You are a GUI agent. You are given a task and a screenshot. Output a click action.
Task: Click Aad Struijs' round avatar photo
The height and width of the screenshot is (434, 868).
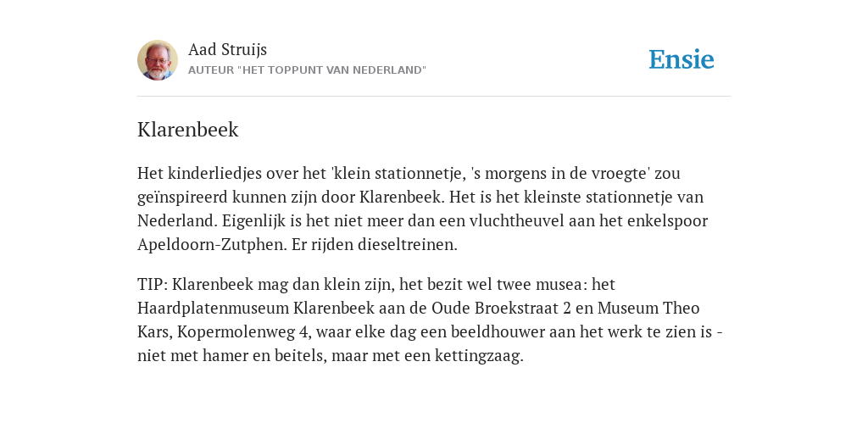158,60
